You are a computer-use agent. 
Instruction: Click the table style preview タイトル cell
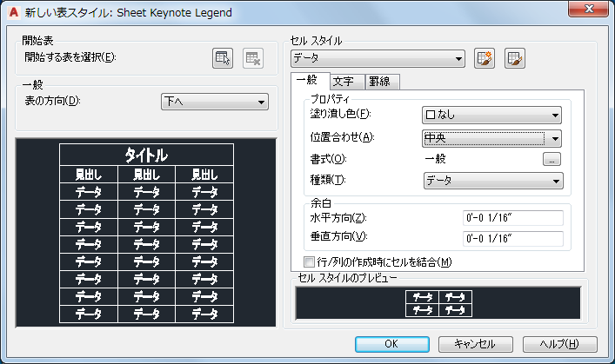point(146,155)
